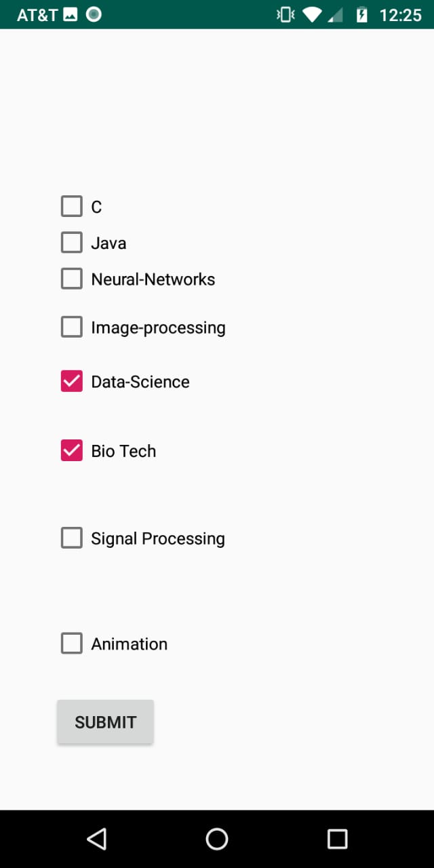
Task: Tap the picture icon in status bar
Action: point(71,14)
